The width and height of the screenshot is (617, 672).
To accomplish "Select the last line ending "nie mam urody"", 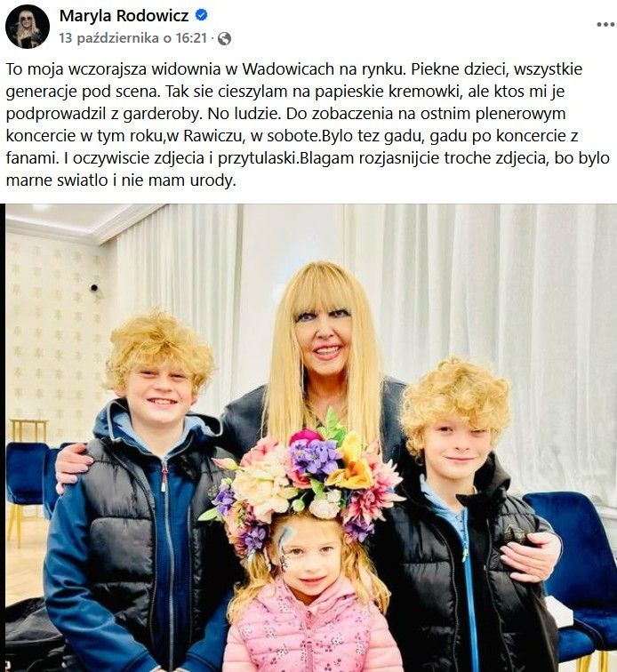I will point(121,180).
